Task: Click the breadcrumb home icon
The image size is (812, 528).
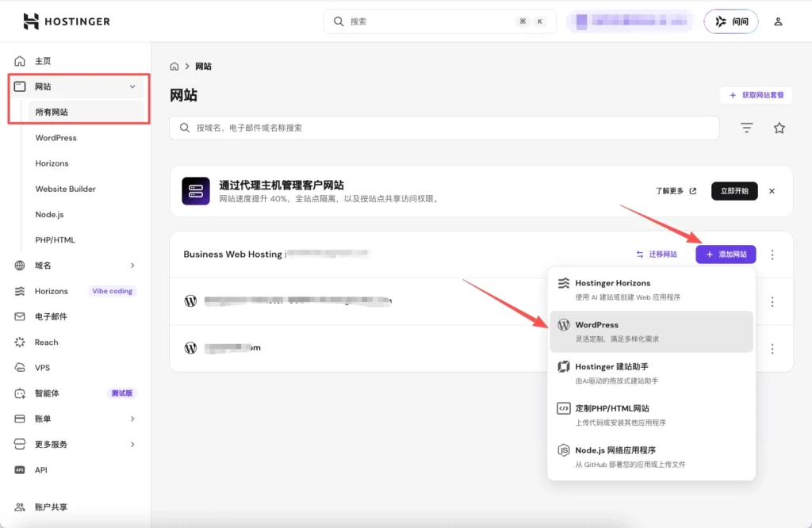Action: pyautogui.click(x=174, y=67)
